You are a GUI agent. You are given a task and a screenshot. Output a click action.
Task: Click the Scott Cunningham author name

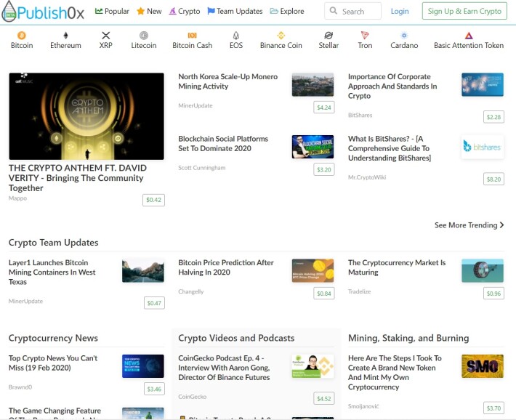point(202,168)
